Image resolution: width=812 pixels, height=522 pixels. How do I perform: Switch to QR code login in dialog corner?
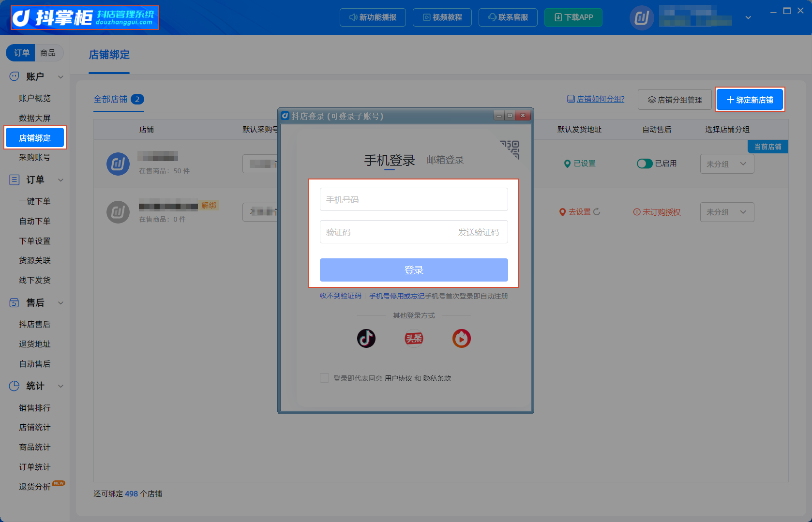tap(510, 149)
